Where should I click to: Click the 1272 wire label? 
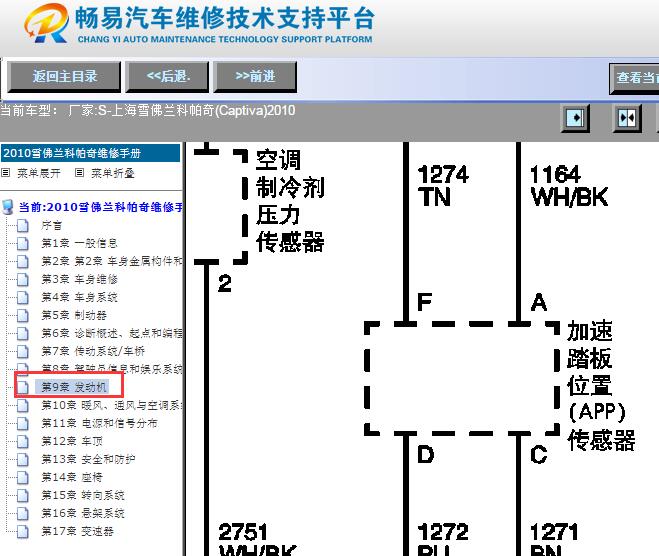pos(443,532)
